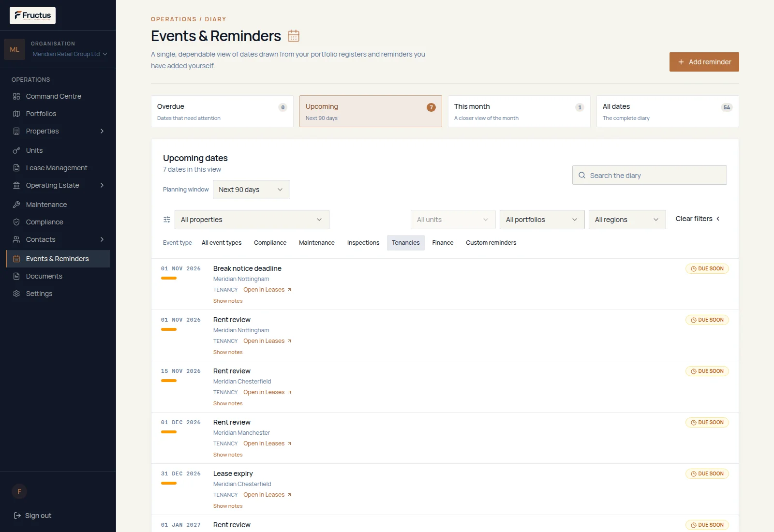Go to Lease Management

point(57,168)
